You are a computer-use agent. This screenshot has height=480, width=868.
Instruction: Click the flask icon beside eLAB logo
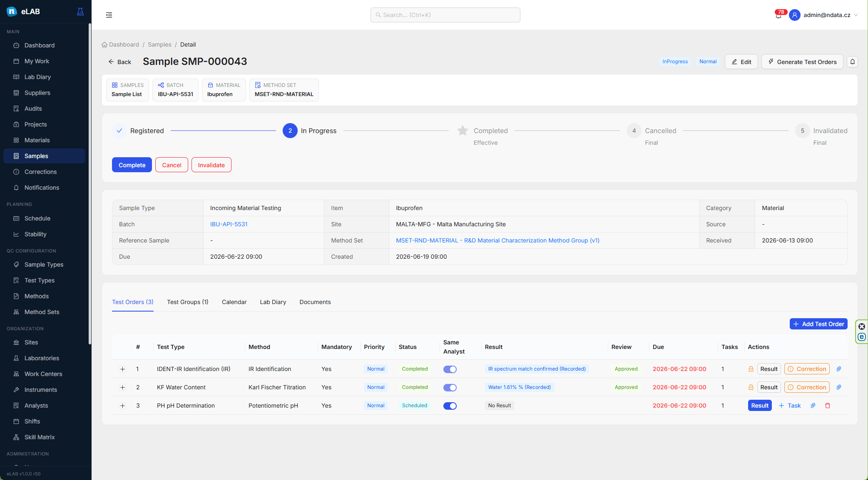(80, 12)
